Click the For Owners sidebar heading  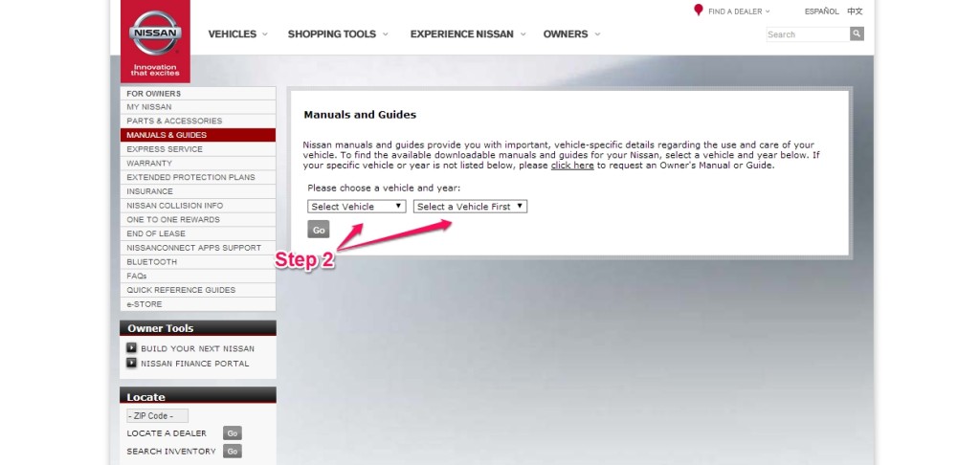pyautogui.click(x=197, y=93)
